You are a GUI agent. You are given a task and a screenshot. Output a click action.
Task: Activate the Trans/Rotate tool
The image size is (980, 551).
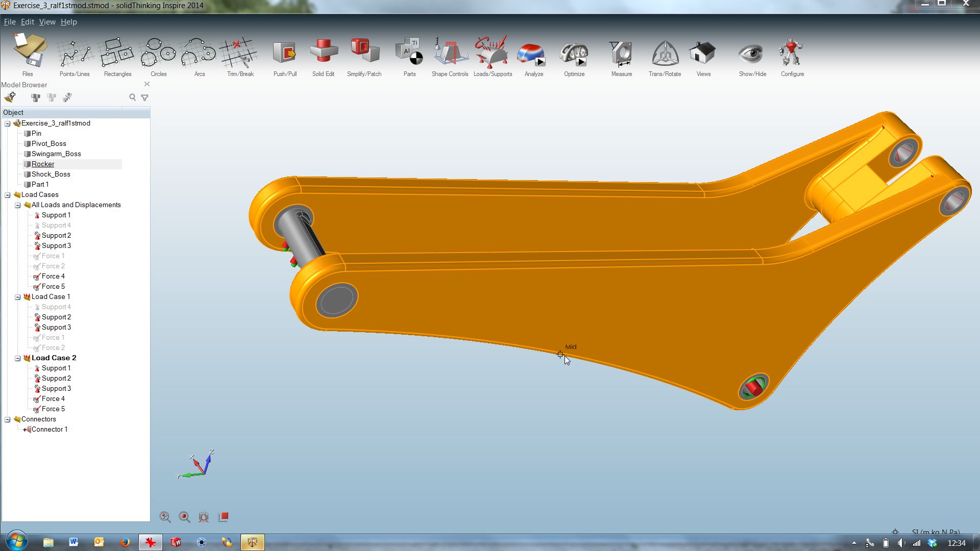click(x=665, y=53)
